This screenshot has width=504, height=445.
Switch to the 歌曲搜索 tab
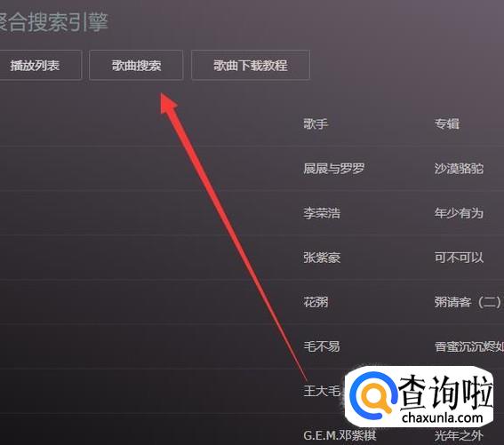point(136,65)
